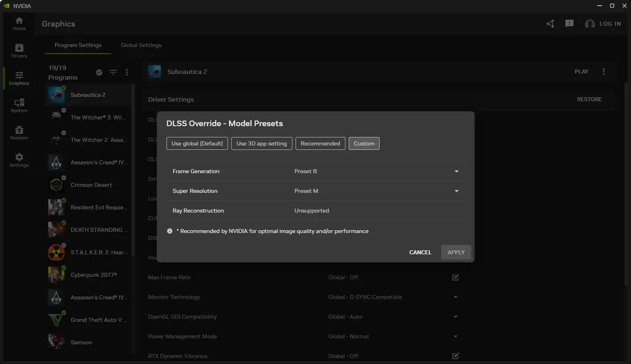Switch to Program Settings tab
The height and width of the screenshot is (364, 631).
click(78, 45)
